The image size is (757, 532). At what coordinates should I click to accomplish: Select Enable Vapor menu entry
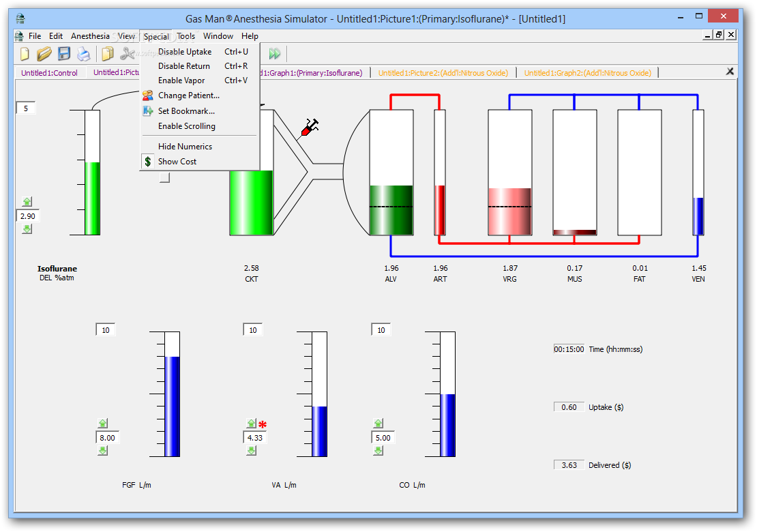pyautogui.click(x=200, y=80)
